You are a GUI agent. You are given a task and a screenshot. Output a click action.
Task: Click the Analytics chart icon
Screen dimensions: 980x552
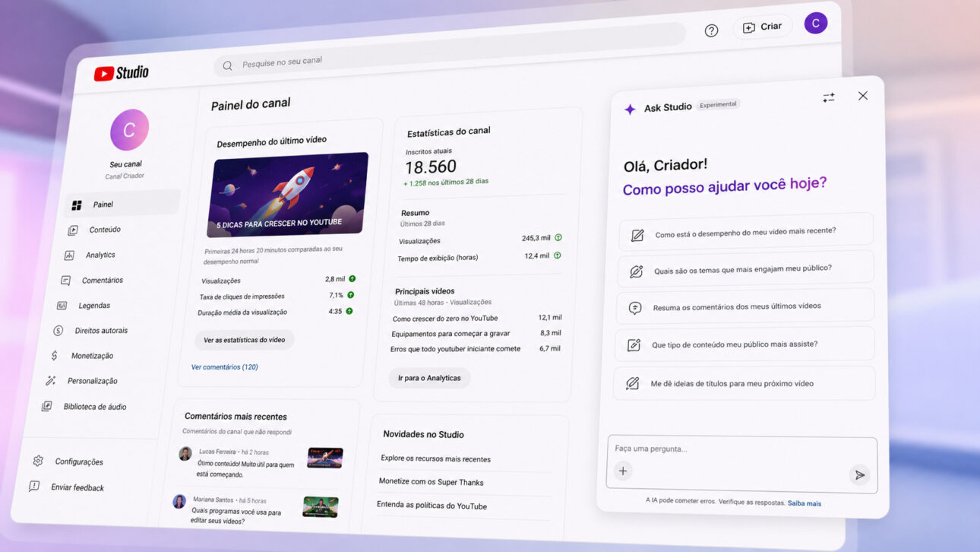pos(69,255)
